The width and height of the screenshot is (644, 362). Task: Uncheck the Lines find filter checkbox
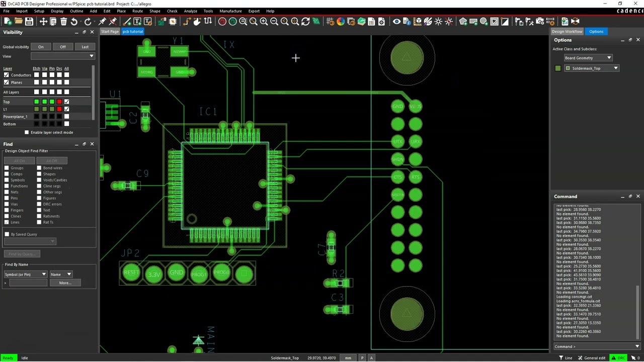coord(7,222)
